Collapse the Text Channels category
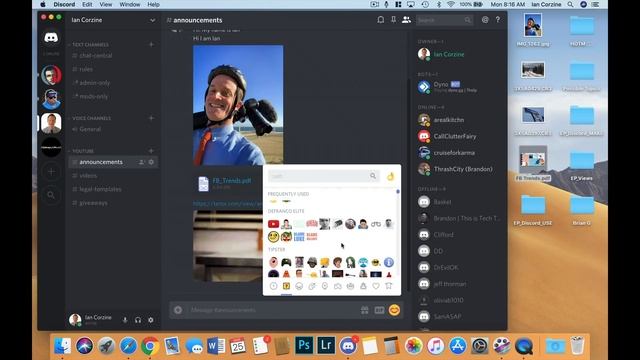Screen dimensions: 640x360 click(x=90, y=44)
